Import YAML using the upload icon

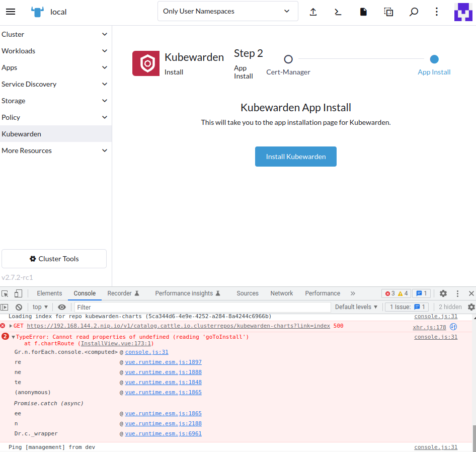point(313,12)
